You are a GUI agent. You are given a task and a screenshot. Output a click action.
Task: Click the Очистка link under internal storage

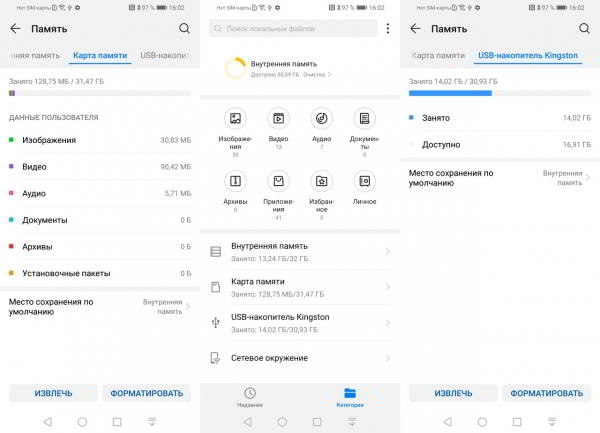(314, 75)
